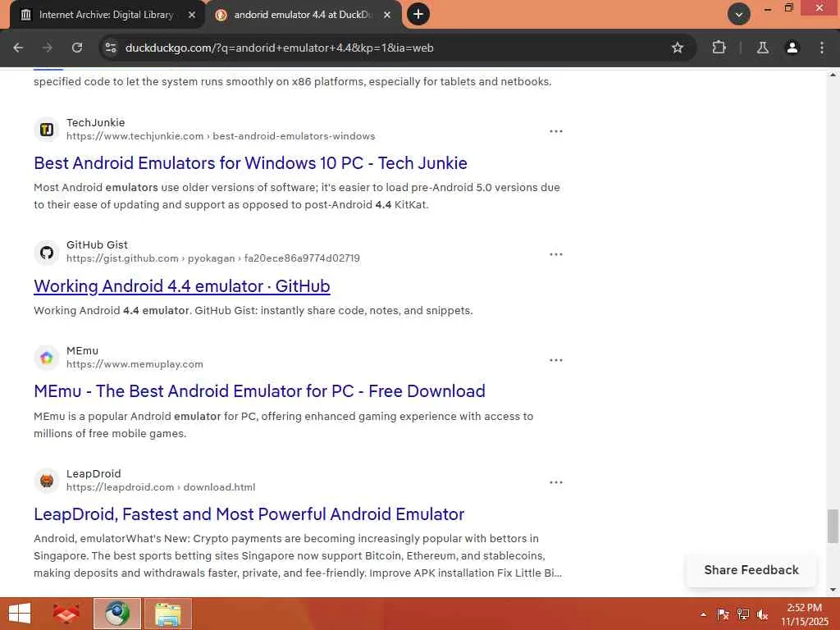Open the red fox taskbar app
The width and height of the screenshot is (840, 630).
click(66, 614)
